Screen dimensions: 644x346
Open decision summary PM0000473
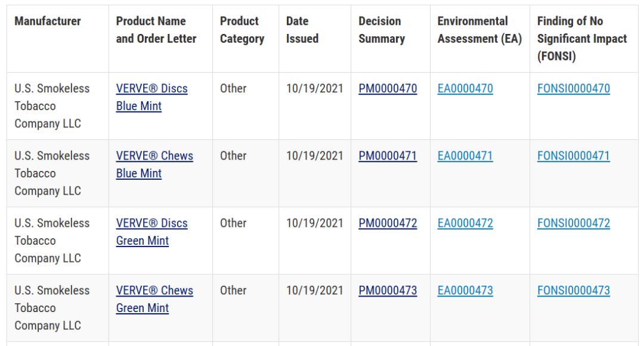pos(388,290)
